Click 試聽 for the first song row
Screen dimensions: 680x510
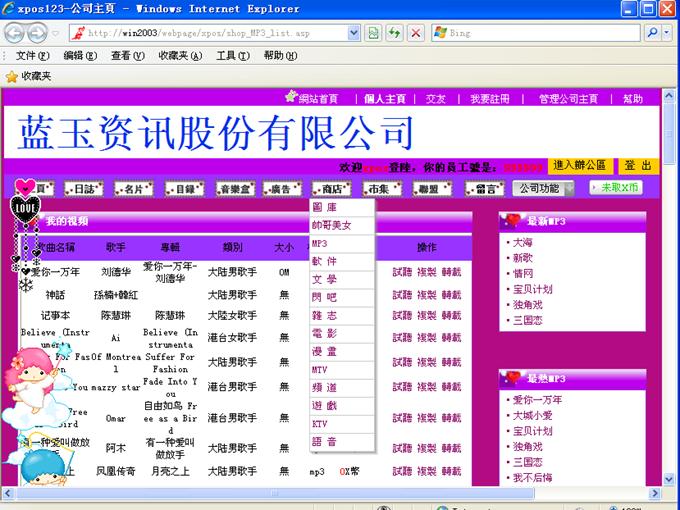pos(401,271)
